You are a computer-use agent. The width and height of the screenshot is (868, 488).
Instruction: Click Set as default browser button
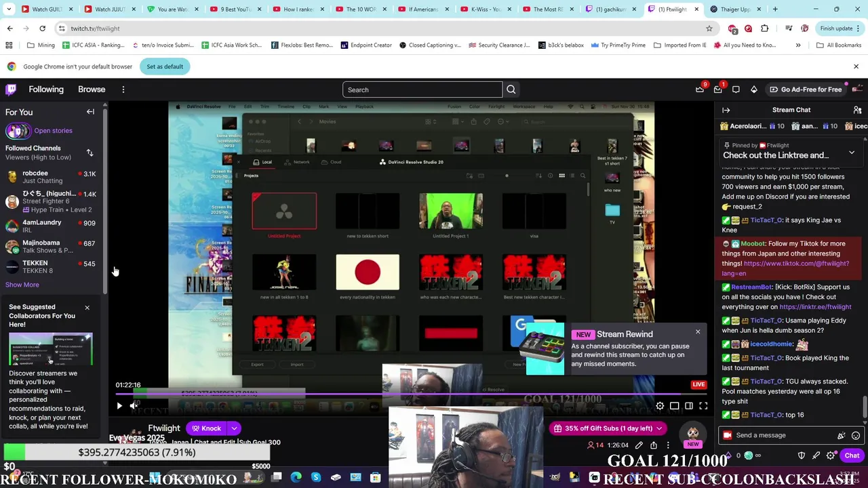tap(165, 66)
